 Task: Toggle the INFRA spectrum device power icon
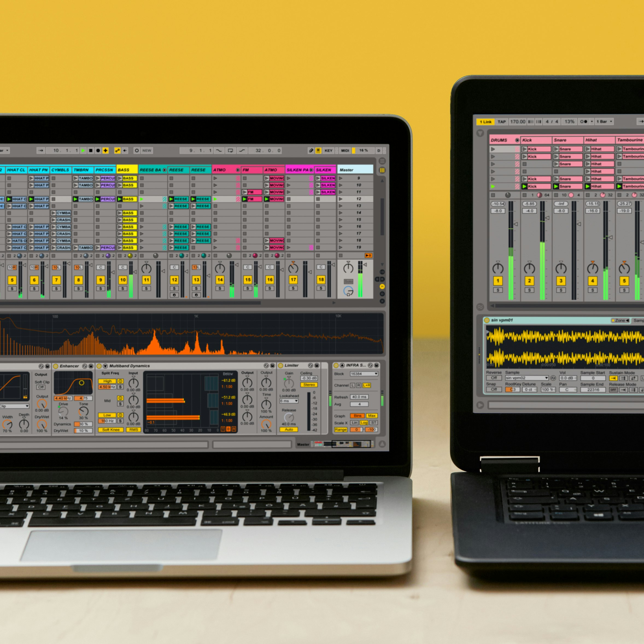pyautogui.click(x=336, y=366)
